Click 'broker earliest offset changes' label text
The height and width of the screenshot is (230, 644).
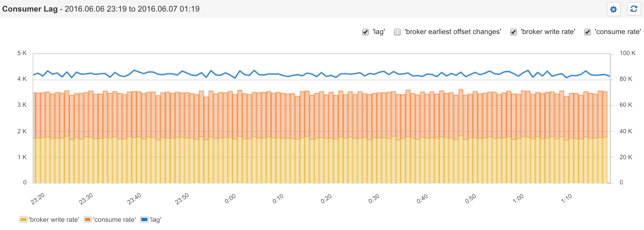452,32
